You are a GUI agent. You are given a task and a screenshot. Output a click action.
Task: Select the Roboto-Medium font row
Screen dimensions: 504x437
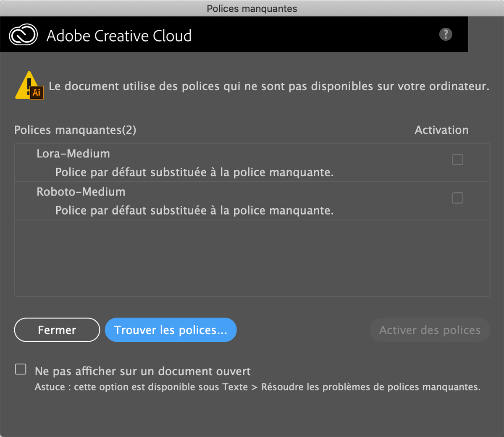click(x=252, y=201)
